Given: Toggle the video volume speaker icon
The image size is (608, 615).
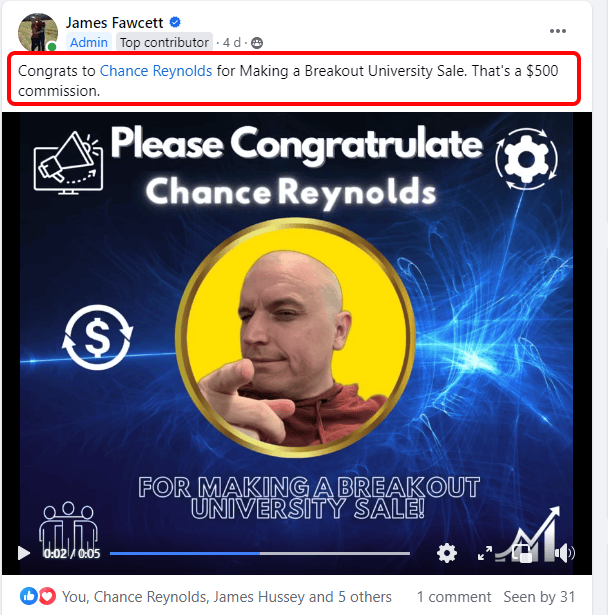Looking at the screenshot, I should 564,553.
